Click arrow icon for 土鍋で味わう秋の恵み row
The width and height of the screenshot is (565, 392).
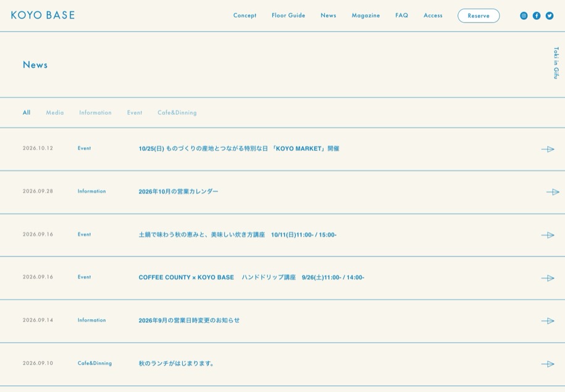coord(548,235)
